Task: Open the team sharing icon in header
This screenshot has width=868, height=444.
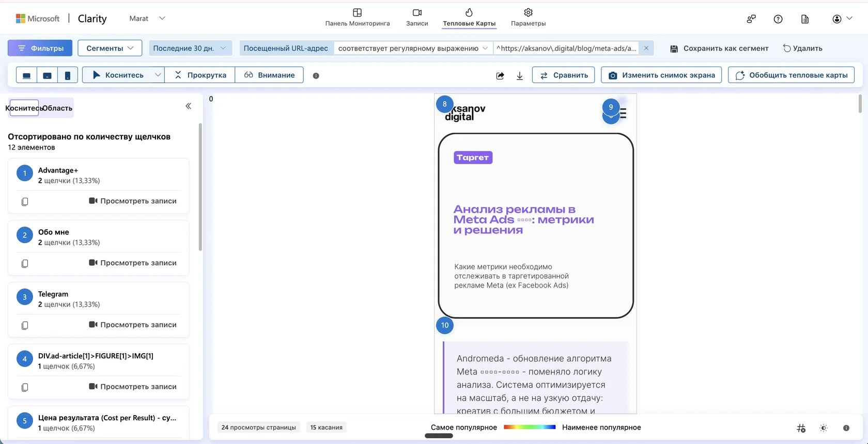Action: click(751, 19)
